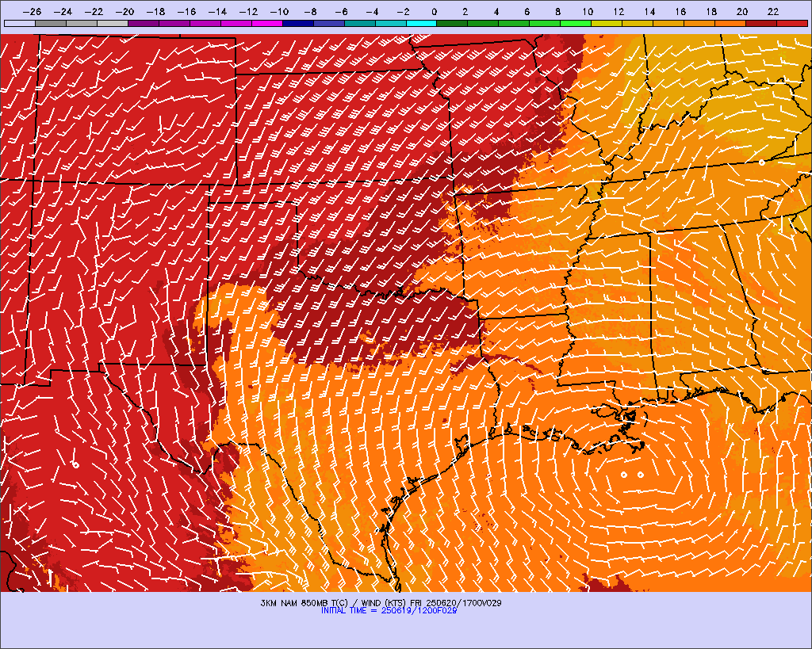
Task: Click the "-18" scale label
Action: coord(156,11)
